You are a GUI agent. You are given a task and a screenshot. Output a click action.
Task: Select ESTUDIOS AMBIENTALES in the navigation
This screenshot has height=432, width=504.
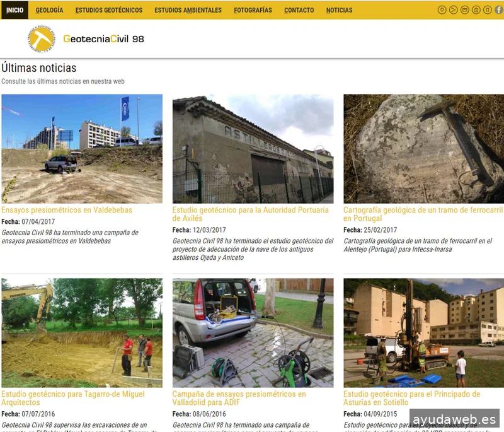tap(188, 10)
